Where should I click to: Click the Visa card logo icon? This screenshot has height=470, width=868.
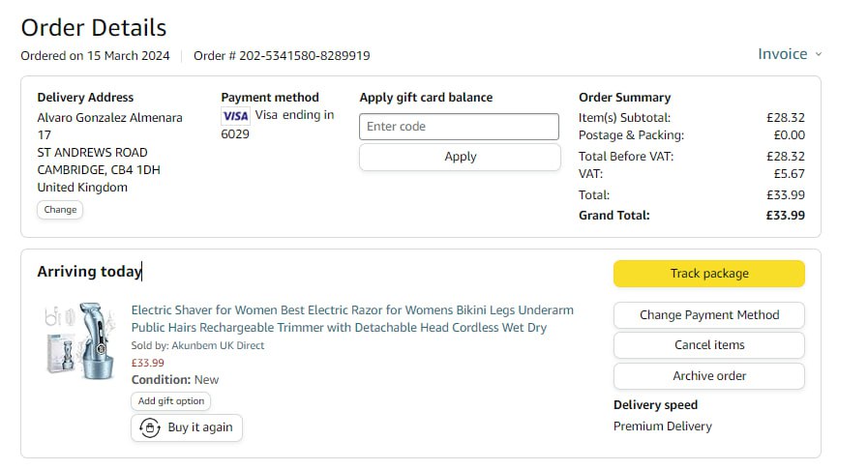pos(235,116)
